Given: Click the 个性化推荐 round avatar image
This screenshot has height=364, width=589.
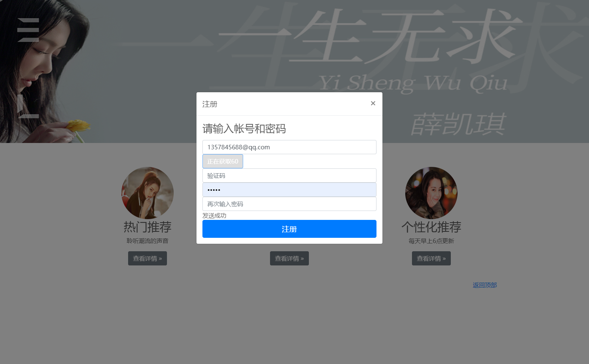Looking at the screenshot, I should pyautogui.click(x=431, y=193).
